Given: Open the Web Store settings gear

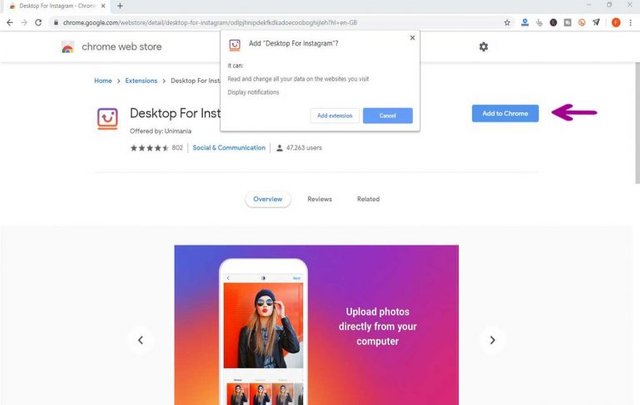Looking at the screenshot, I should [483, 47].
